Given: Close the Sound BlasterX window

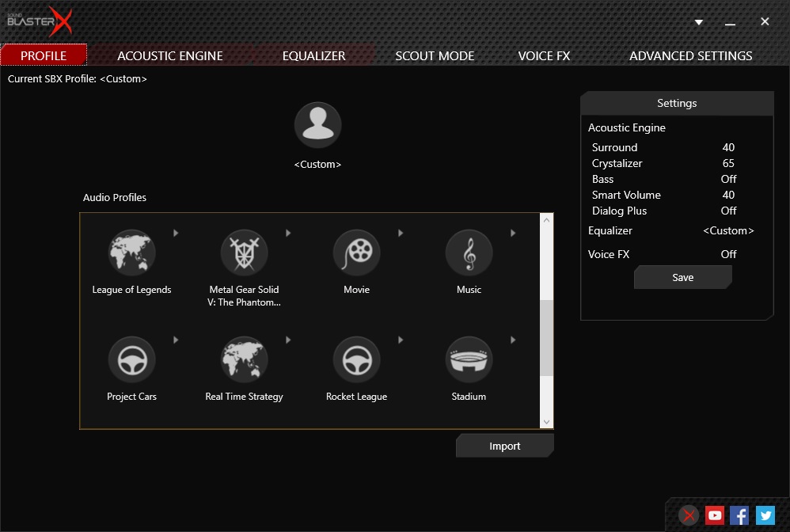Looking at the screenshot, I should (765, 21).
